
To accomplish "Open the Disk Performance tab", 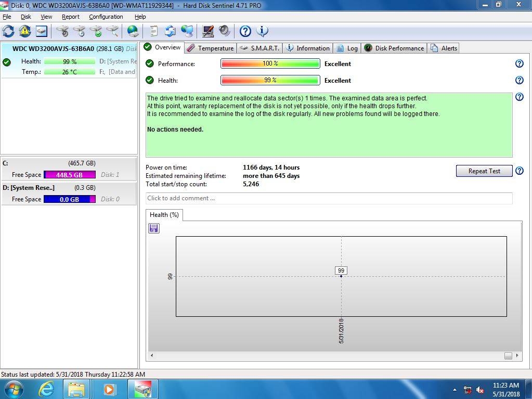I will tap(394, 48).
